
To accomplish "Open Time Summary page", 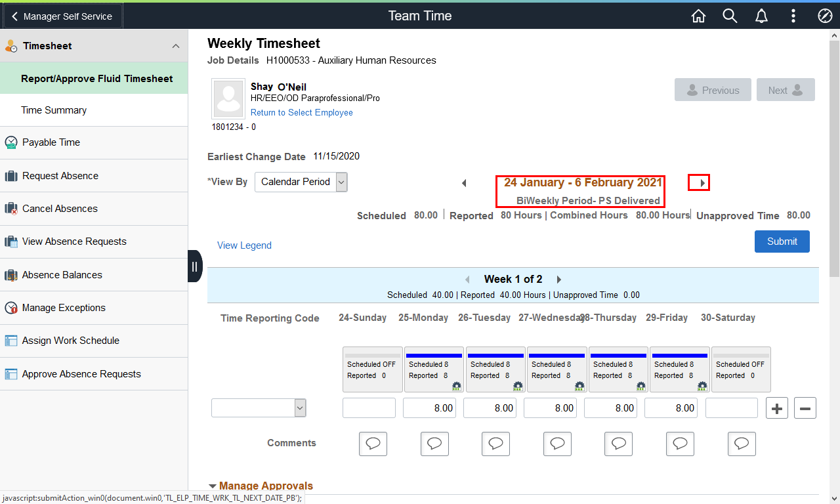I will [94, 110].
